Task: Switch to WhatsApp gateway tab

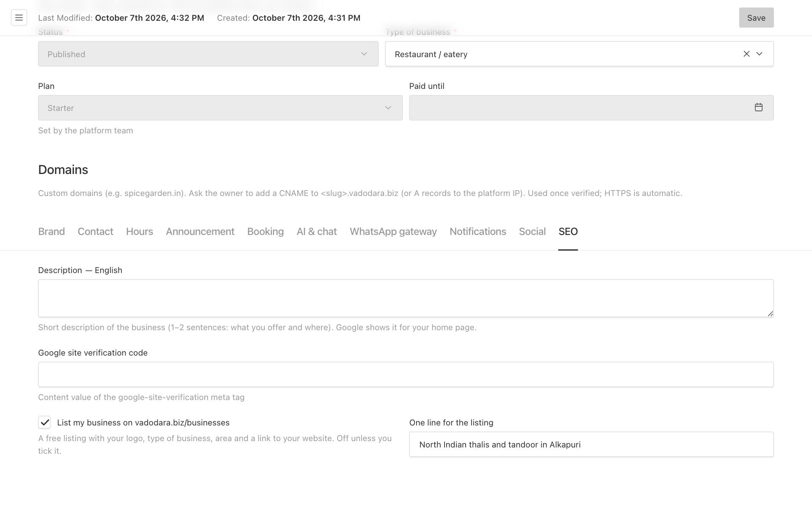Action: (x=393, y=232)
